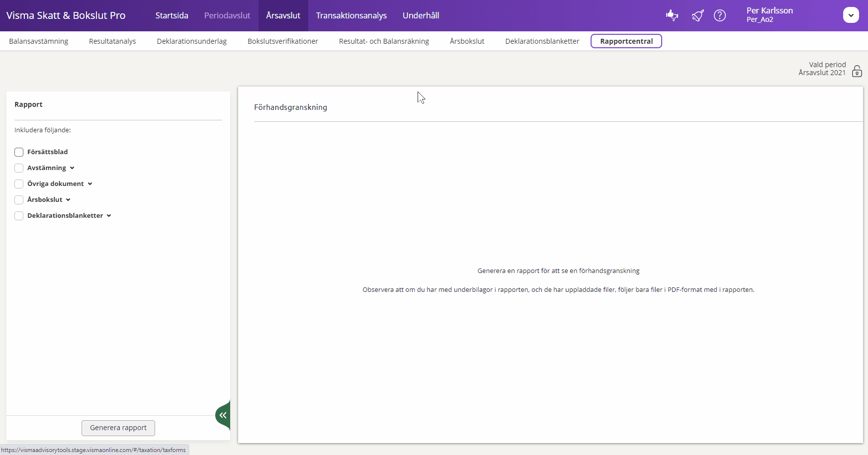Image resolution: width=868 pixels, height=455 pixels.
Task: Open the Balansavstämning tab
Action: pyautogui.click(x=39, y=41)
